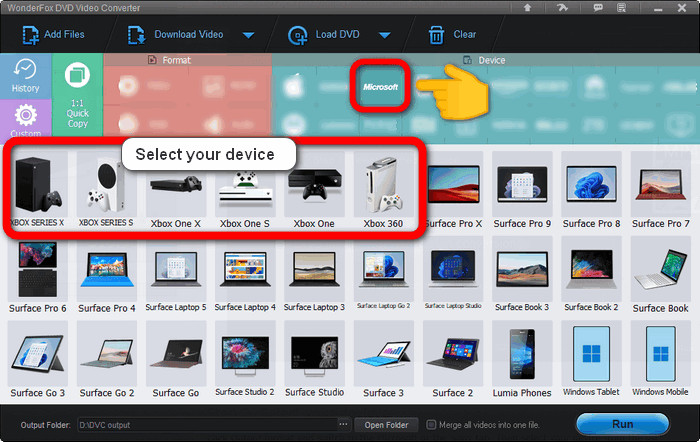Select Surface Pro 6
700x442 pixels.
[x=38, y=275]
